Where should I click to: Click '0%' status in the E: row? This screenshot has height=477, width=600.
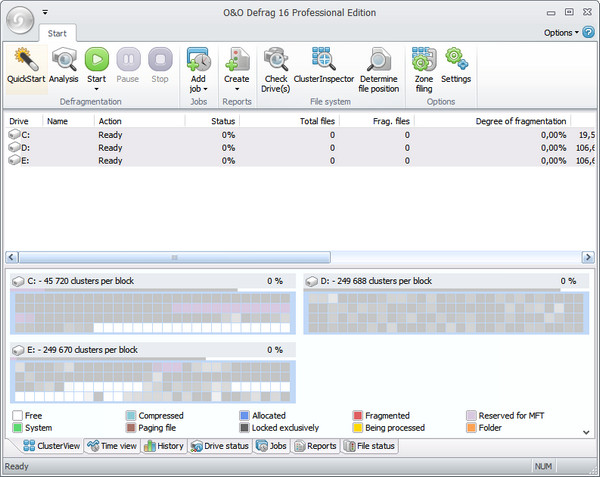(x=228, y=161)
